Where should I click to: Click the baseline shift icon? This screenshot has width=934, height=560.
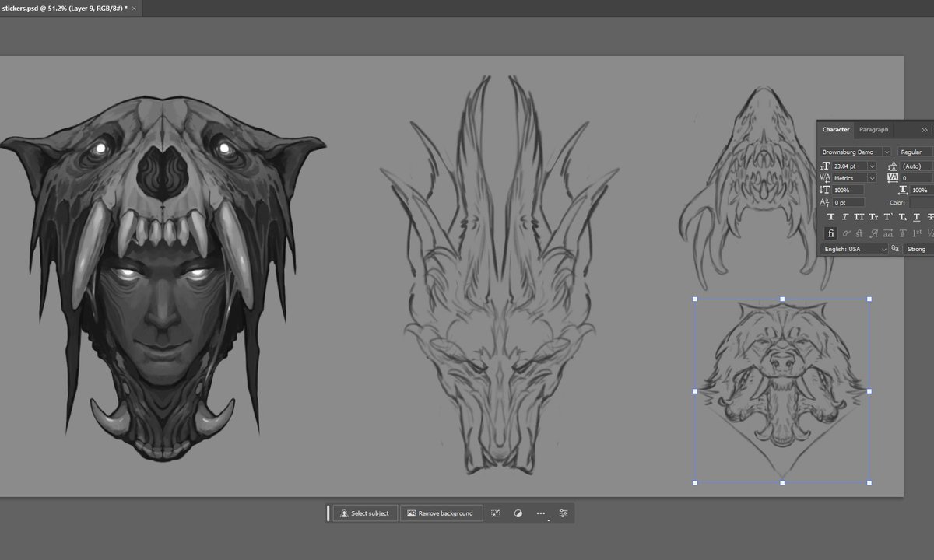pyautogui.click(x=825, y=202)
